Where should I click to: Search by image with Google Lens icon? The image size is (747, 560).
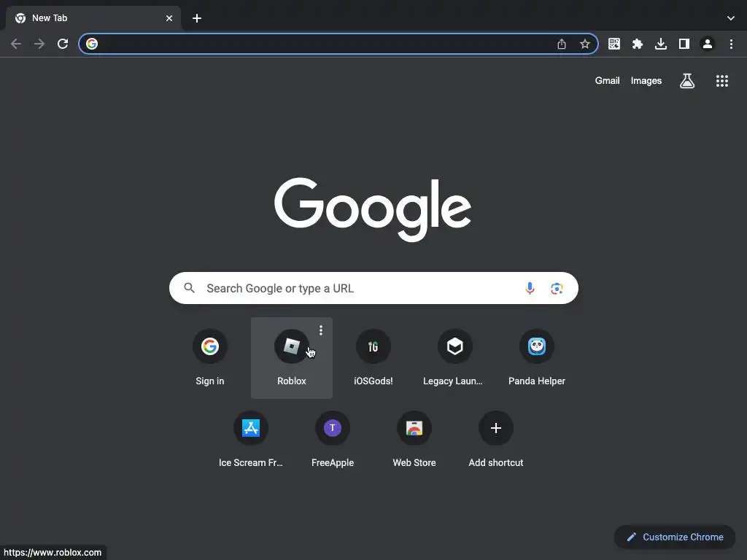tap(557, 288)
